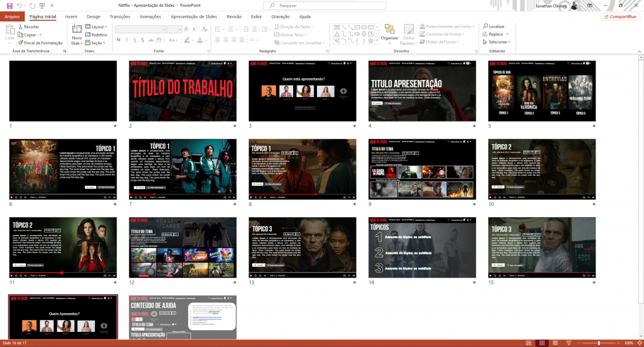Open the font name combo box
644x347 pixels.
140,29
